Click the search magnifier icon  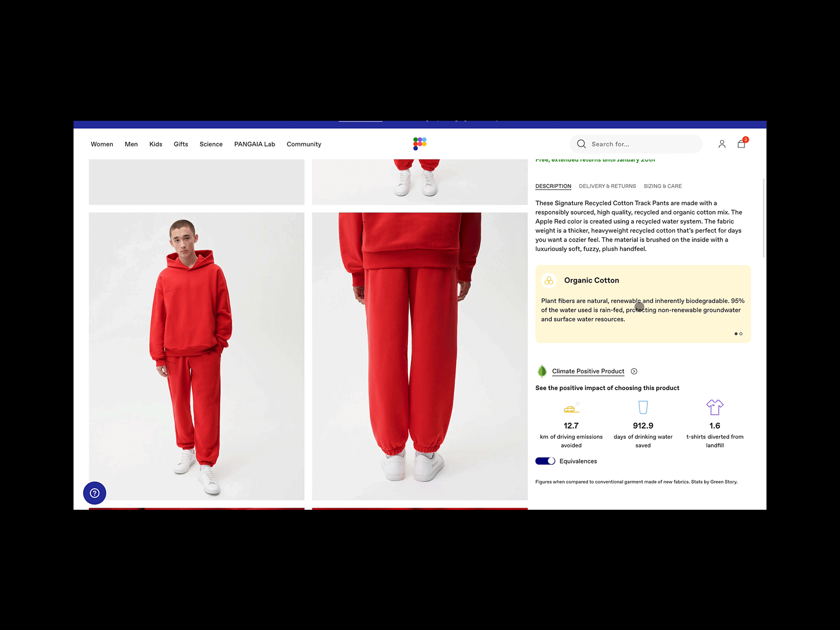pos(581,144)
